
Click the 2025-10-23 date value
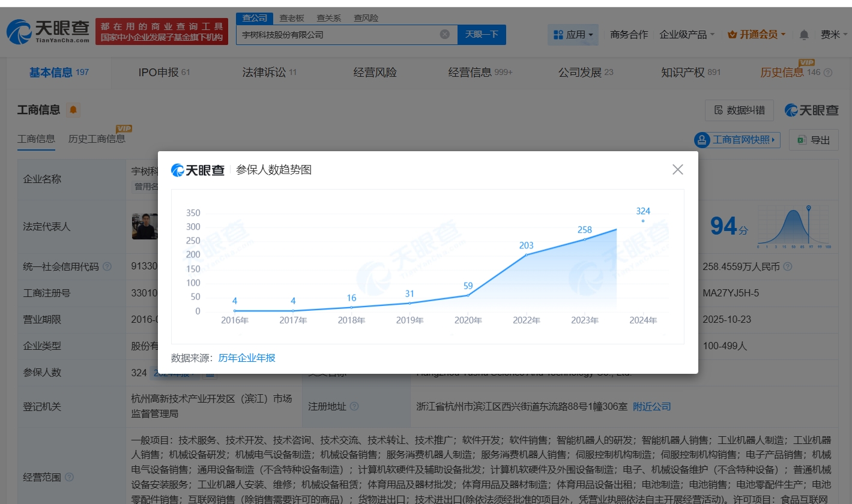[x=727, y=320]
